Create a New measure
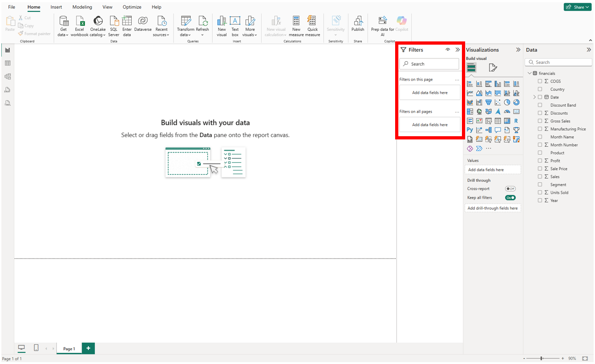Image resolution: width=595 pixels, height=364 pixels. [x=296, y=26]
